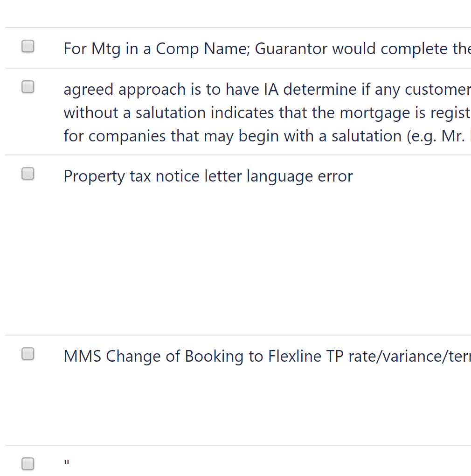Viewport: 471px width, 476px height.
Task: Click 'IA' in the agreed approach line
Action: [271, 89]
